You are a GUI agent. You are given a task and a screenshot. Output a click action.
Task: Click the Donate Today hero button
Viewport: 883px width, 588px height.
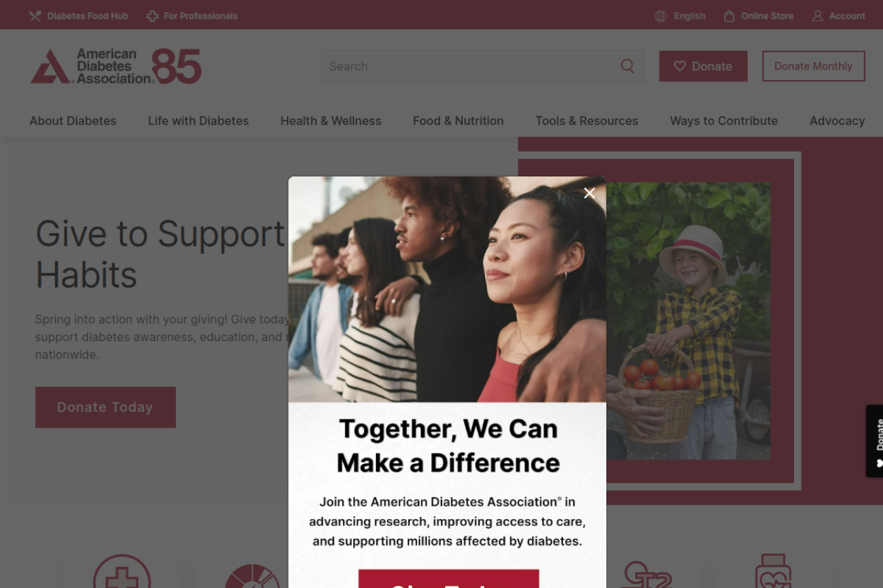coord(106,407)
